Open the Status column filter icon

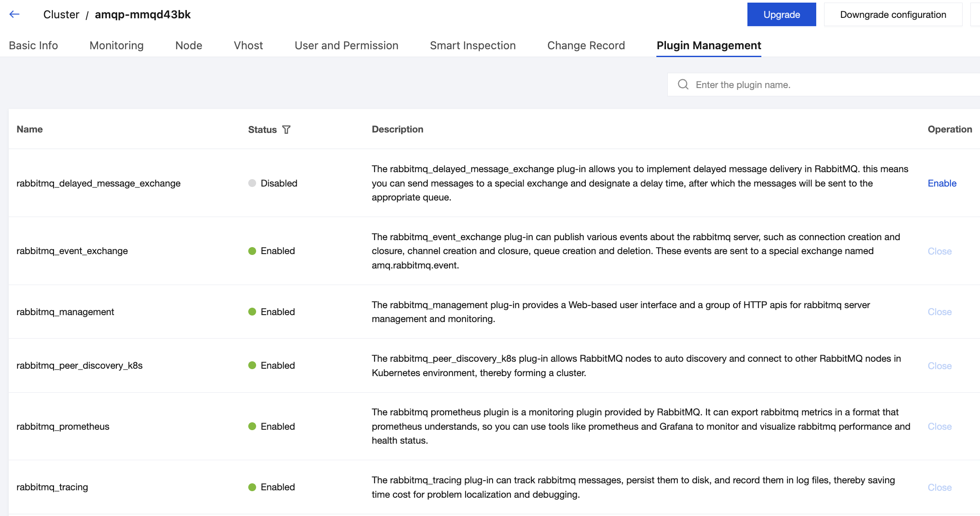tap(286, 129)
